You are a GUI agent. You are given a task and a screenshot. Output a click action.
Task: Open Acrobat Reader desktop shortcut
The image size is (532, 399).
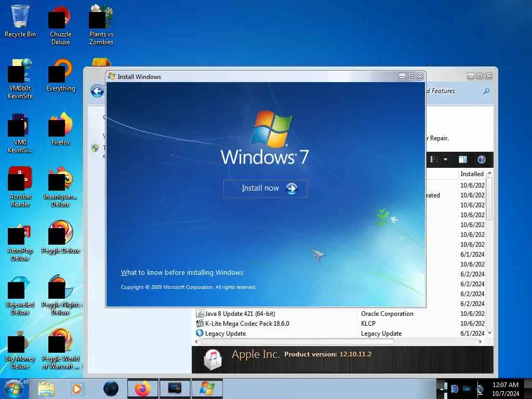point(20,187)
